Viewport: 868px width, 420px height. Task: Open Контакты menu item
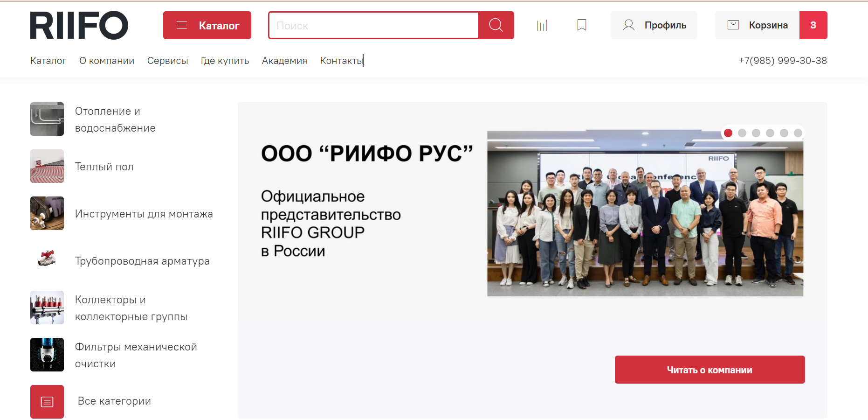click(x=341, y=61)
